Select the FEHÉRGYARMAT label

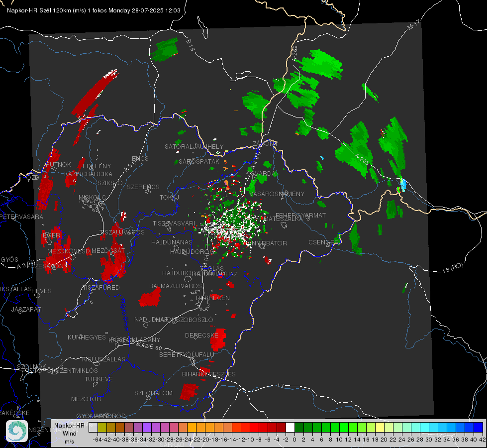(300, 215)
